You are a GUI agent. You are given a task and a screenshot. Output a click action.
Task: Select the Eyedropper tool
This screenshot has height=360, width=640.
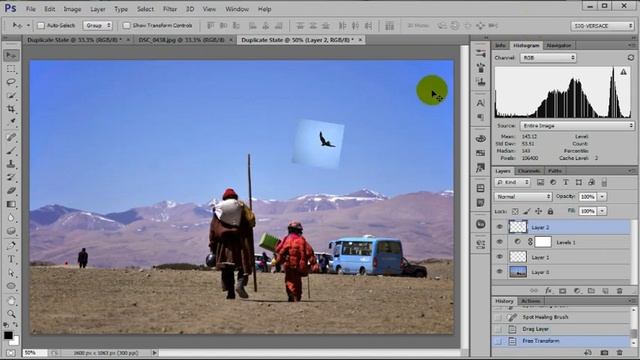click(x=11, y=122)
